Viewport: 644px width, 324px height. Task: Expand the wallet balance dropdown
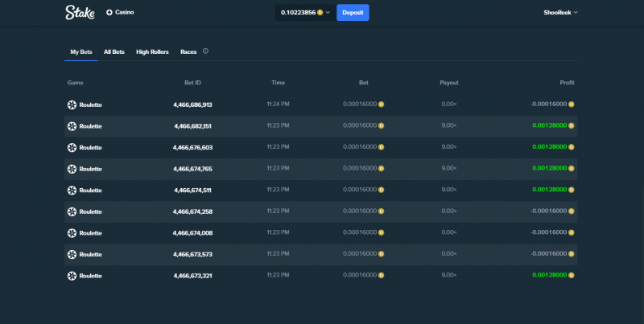pos(328,12)
